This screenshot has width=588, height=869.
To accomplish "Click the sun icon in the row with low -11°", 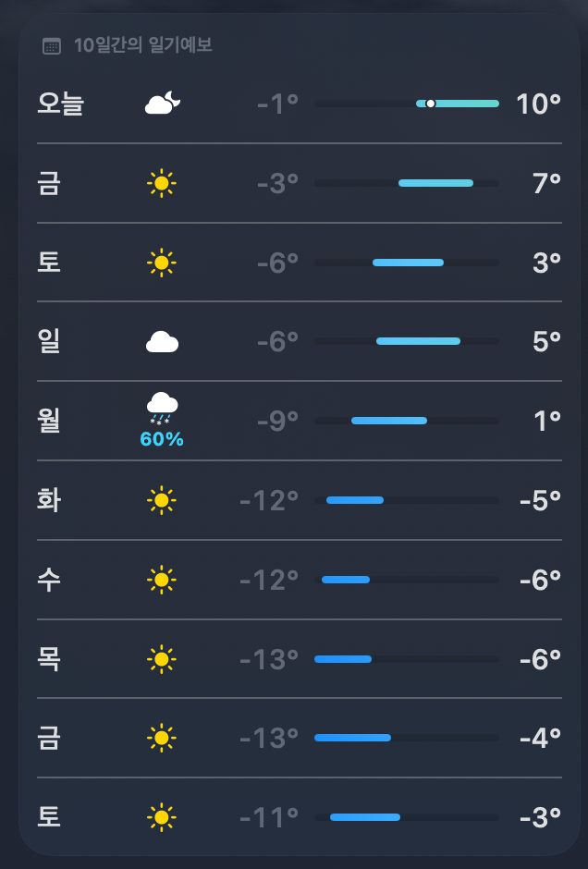I will pos(162,817).
